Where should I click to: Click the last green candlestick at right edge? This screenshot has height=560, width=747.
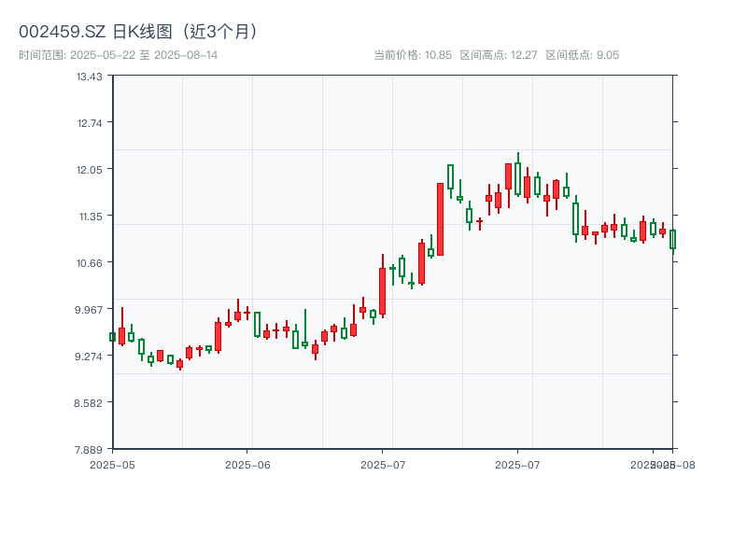click(672, 239)
